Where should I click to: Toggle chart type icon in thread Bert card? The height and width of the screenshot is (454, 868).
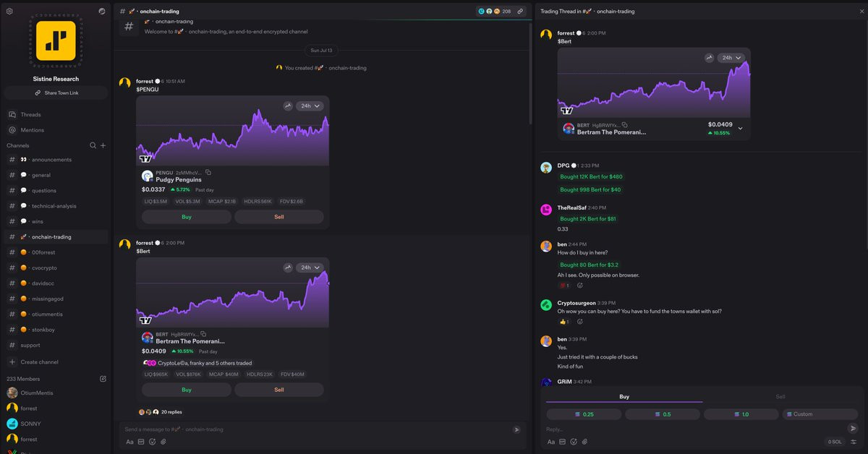point(710,58)
